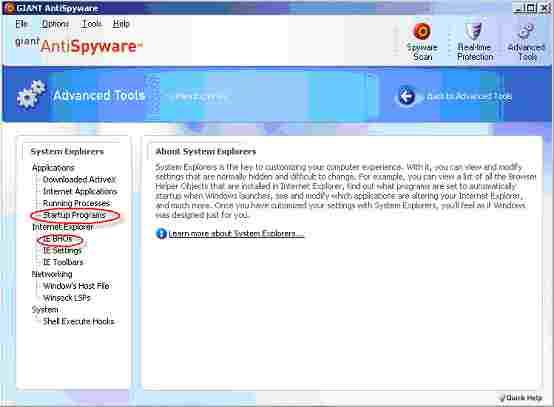Open Quick Help at bottom right
554x407 pixels.
(x=521, y=398)
